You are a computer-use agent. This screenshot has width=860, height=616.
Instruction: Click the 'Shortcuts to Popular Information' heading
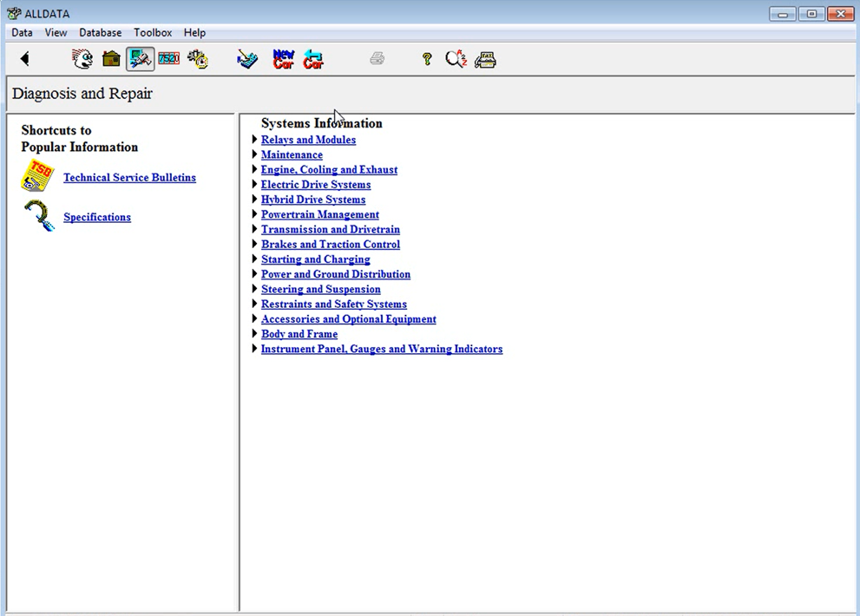[80, 139]
